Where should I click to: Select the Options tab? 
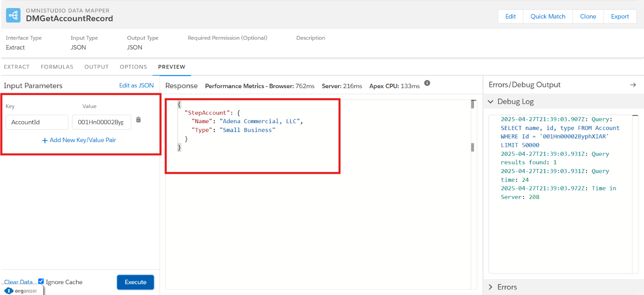tap(133, 67)
